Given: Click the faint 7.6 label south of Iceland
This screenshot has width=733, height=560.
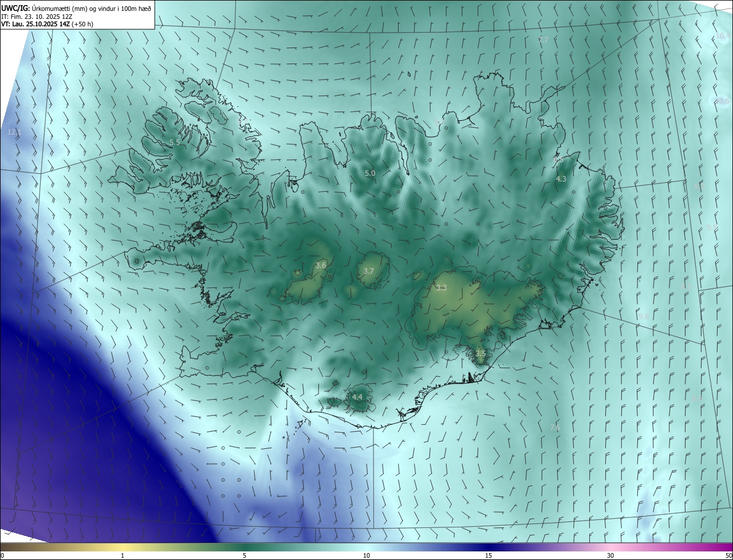Looking at the screenshot, I should click(x=554, y=427).
